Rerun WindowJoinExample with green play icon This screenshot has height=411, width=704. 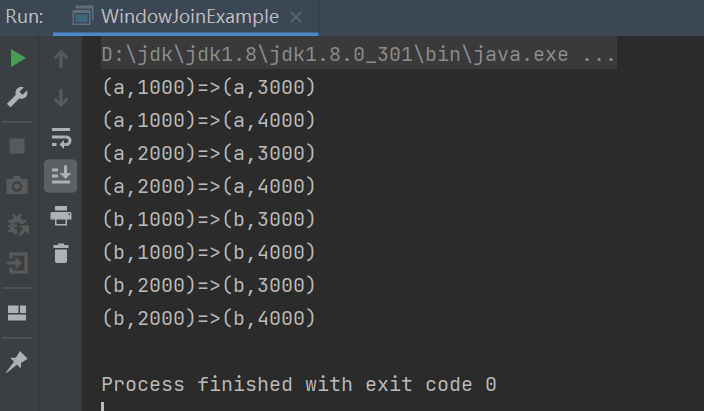(18, 59)
